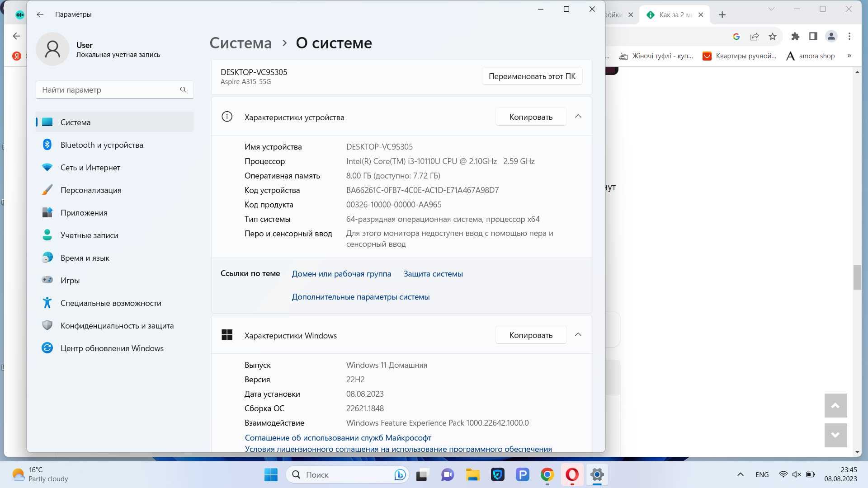Open Домен или рабочая группа link

[341, 274]
